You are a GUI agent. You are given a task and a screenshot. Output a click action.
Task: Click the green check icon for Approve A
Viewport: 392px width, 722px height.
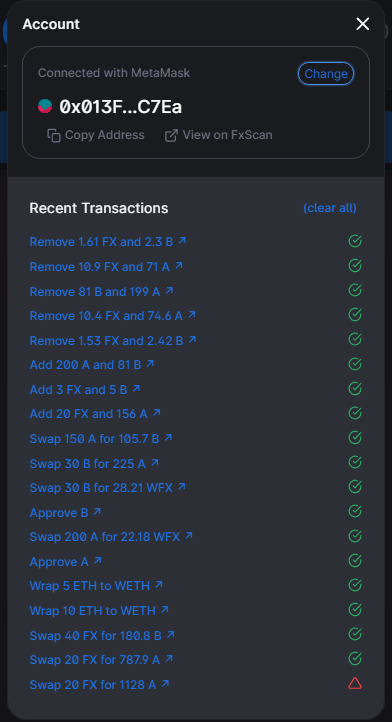tap(355, 560)
